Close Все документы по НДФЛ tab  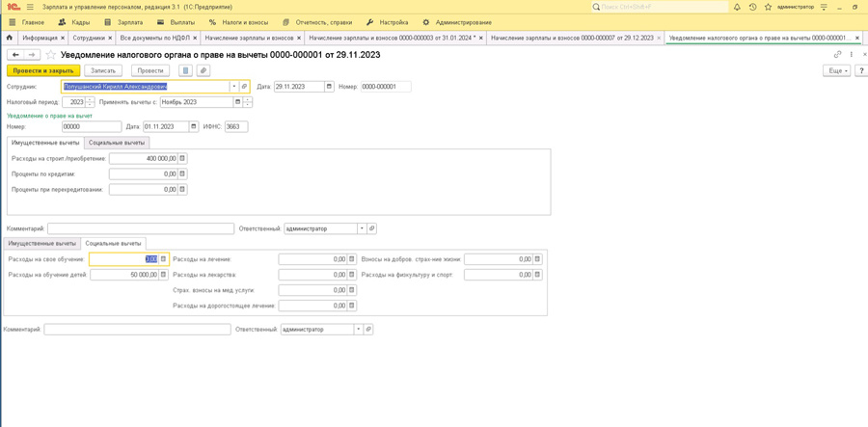[194, 38]
